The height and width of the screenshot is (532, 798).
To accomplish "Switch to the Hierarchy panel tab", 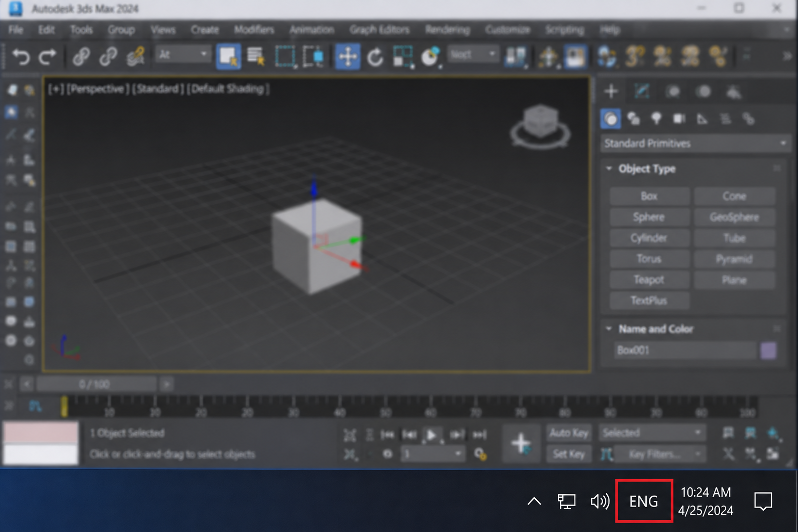I will click(673, 91).
